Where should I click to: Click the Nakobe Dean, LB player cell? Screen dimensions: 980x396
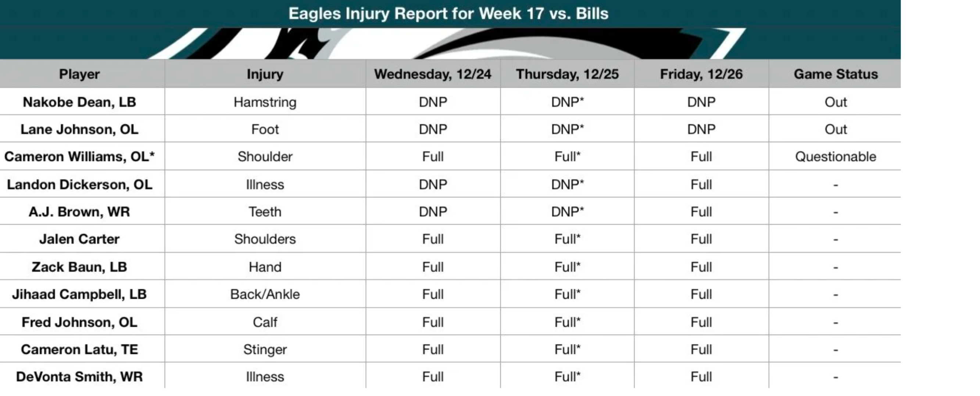[x=79, y=102]
